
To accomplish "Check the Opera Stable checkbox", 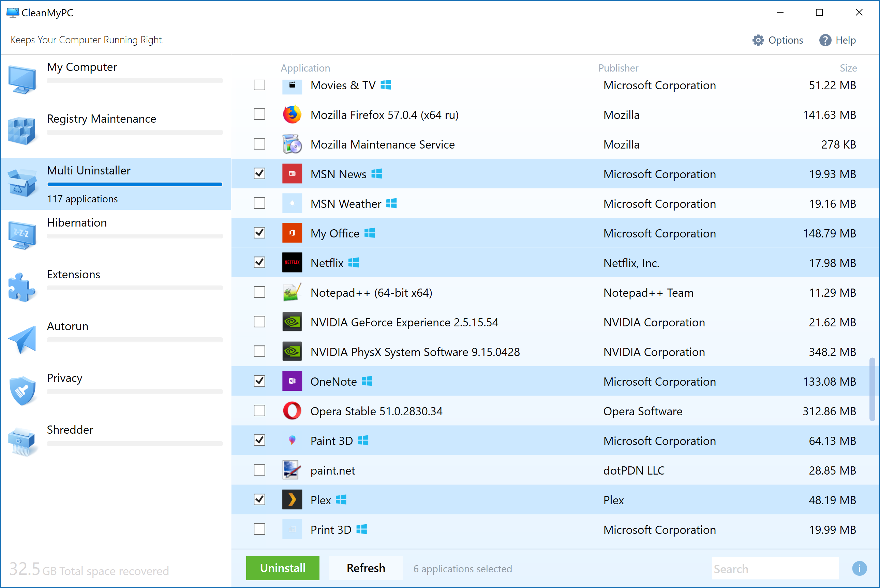I will coord(259,411).
